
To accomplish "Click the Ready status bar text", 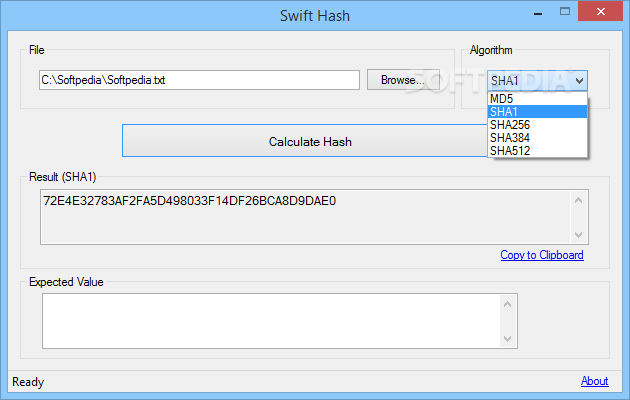I will tap(28, 382).
